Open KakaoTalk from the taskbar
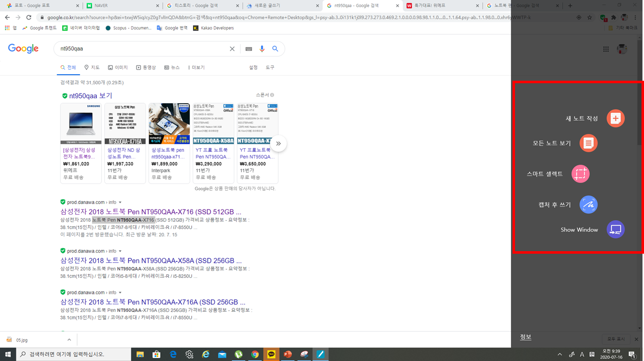 click(x=272, y=354)
